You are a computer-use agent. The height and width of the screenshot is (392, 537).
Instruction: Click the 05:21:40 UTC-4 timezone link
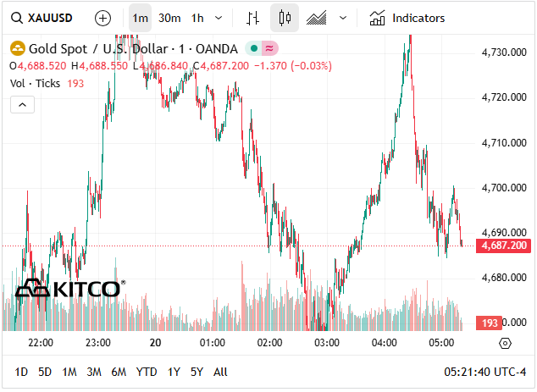[485, 372]
